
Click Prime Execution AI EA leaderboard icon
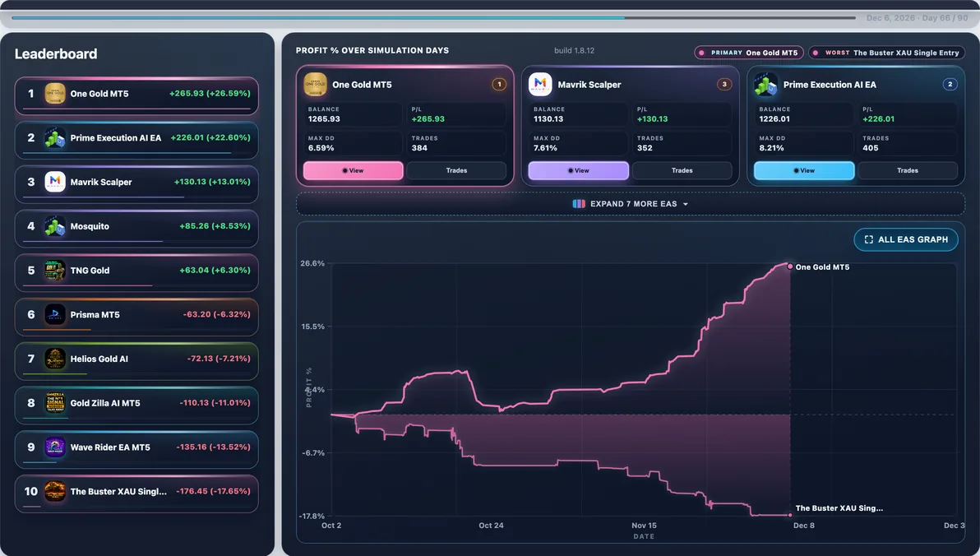(x=55, y=138)
